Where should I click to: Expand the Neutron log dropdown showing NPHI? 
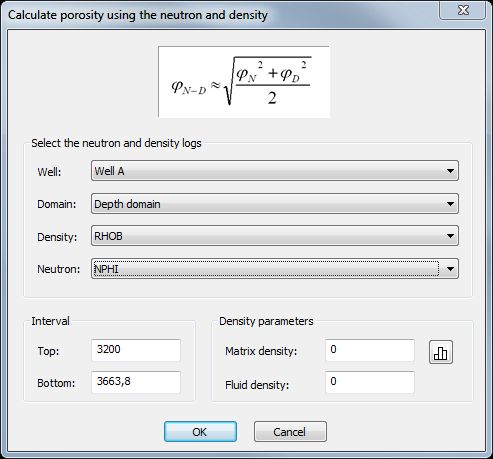click(275, 269)
